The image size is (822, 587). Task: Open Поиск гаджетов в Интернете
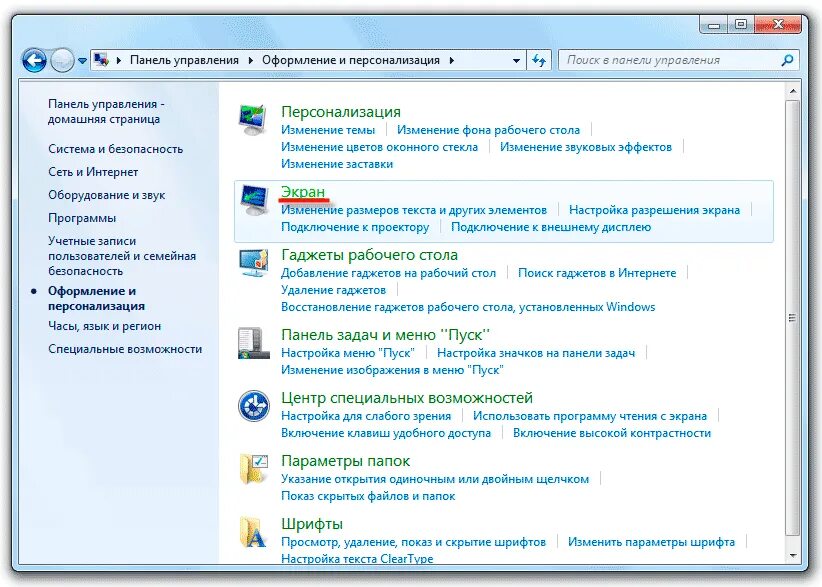coord(597,273)
